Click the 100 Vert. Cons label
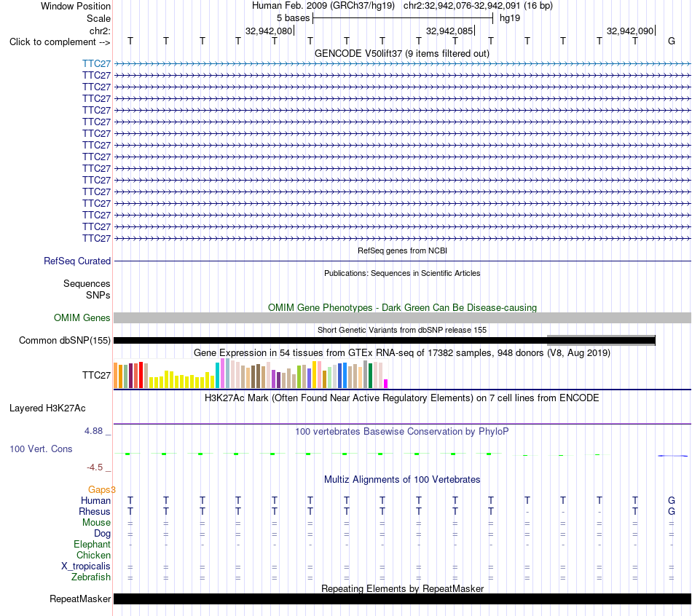692x616 pixels. (x=41, y=449)
